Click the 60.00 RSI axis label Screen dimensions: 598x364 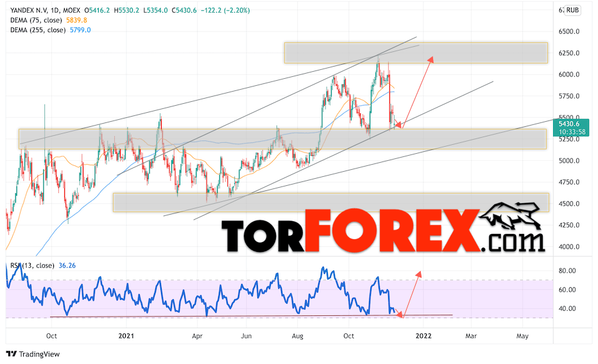[567, 290]
